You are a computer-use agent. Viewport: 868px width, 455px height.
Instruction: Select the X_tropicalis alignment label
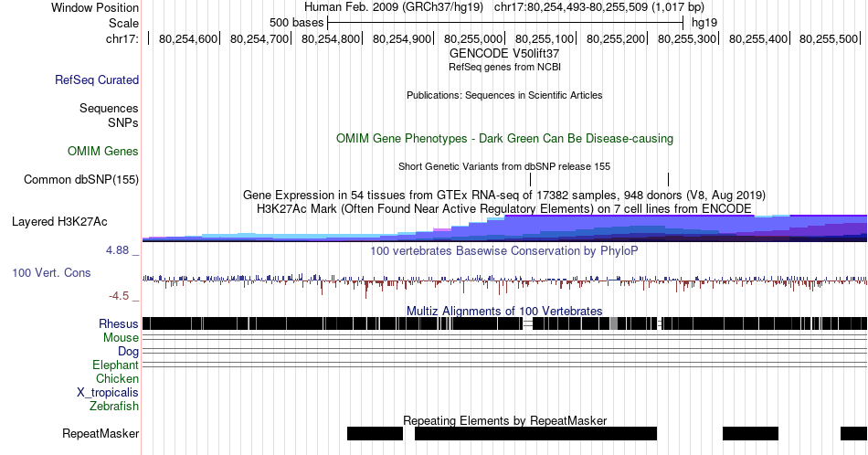108,393
